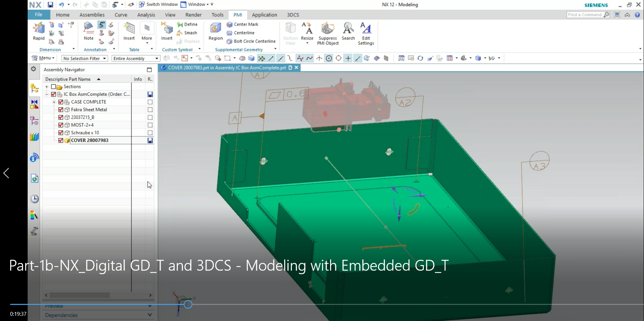Image resolution: width=644 pixels, height=321 pixels.
Task: Expand the CASE COMPLETE assembly node
Action: [54, 102]
